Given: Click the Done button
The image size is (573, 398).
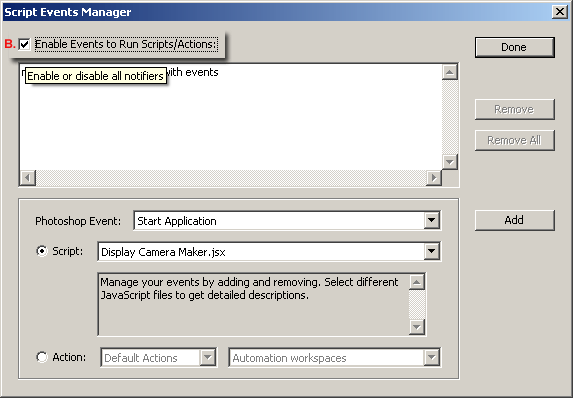Looking at the screenshot, I should pyautogui.click(x=515, y=47).
